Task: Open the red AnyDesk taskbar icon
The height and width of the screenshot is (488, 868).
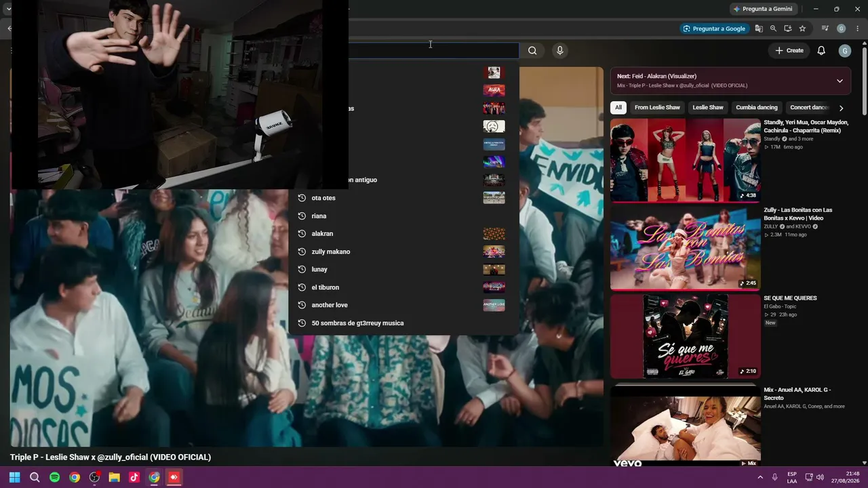Action: [174, 477]
